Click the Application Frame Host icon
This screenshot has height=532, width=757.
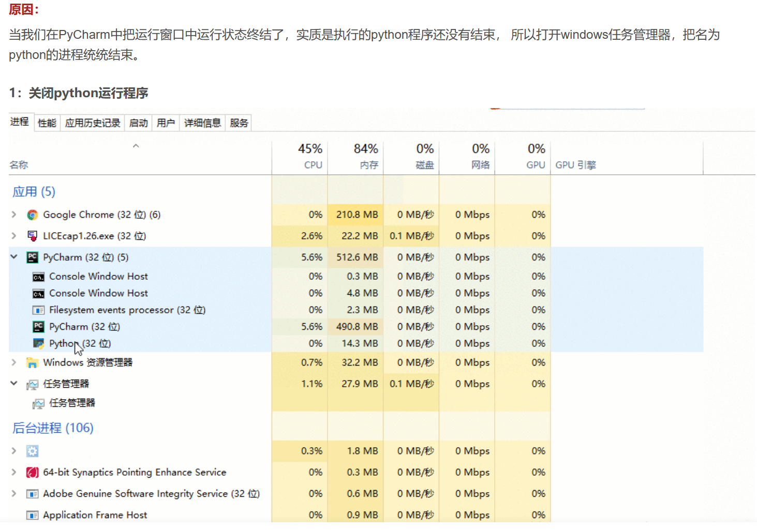(33, 515)
